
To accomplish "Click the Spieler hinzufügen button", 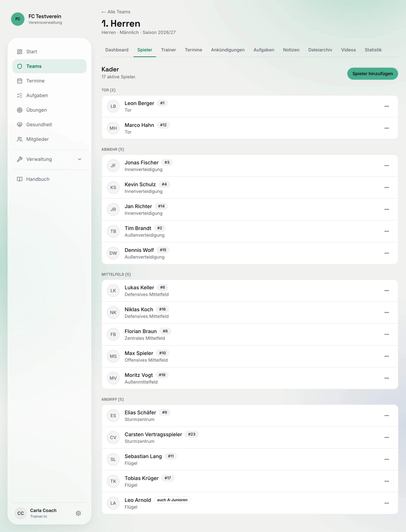I will (372, 74).
